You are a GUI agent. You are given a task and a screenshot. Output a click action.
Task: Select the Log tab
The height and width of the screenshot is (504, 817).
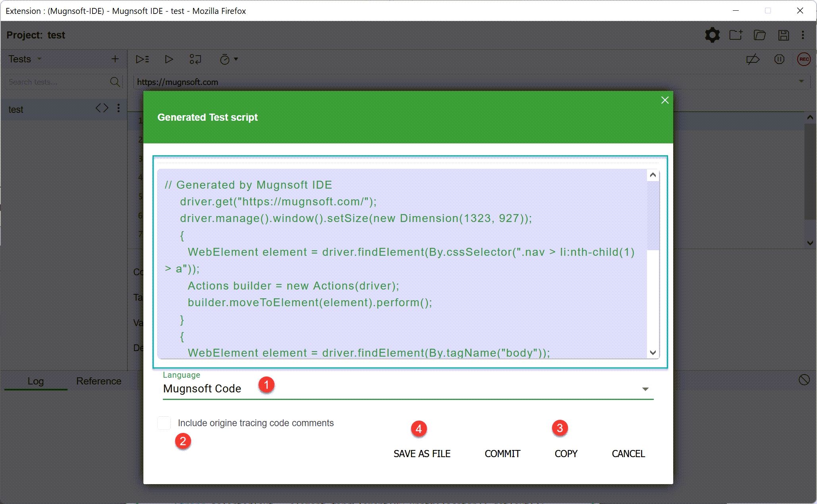click(x=35, y=381)
